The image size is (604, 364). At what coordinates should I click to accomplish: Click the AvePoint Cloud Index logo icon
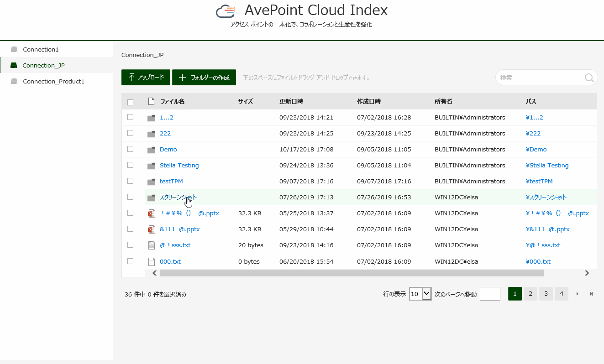(x=226, y=11)
